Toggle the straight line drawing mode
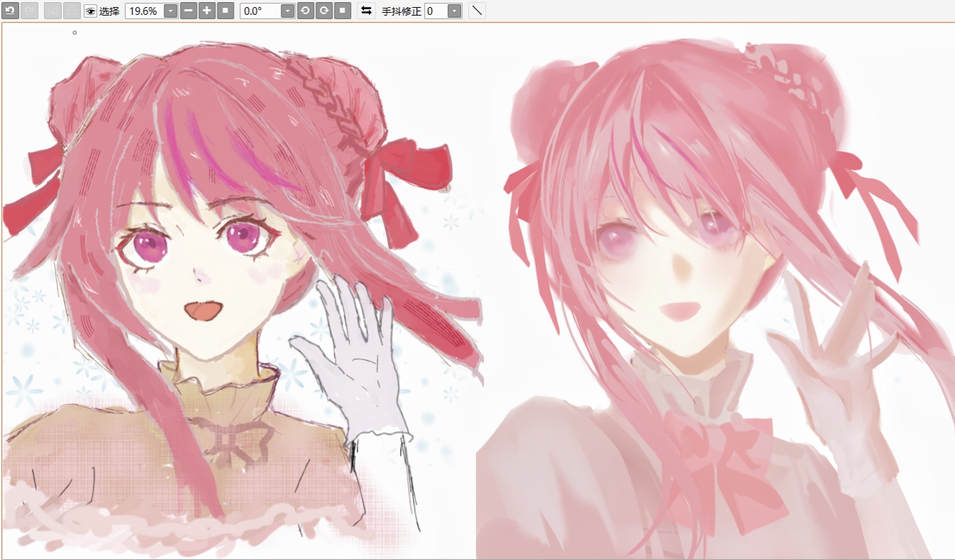The image size is (955, 560). [477, 11]
